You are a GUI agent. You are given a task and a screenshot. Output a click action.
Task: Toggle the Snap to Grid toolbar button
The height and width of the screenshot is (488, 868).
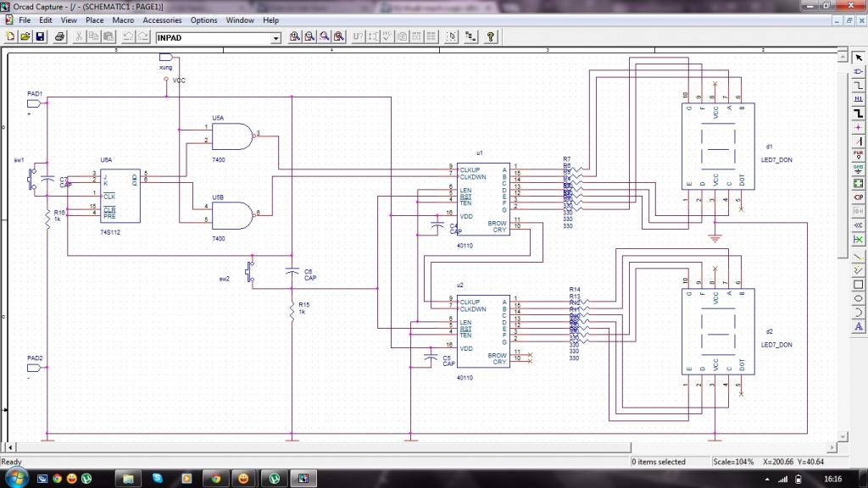(451, 37)
